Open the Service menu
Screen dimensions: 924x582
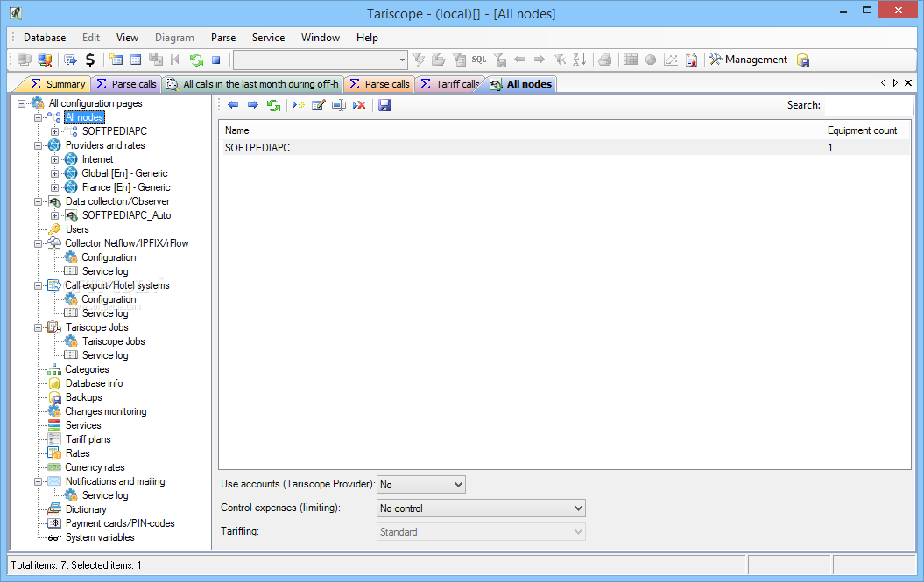[x=269, y=37]
